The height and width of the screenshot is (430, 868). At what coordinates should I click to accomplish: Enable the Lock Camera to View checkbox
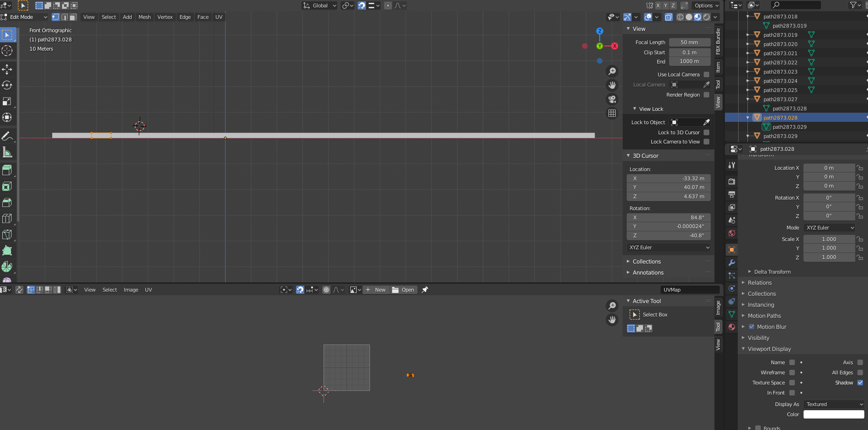tap(706, 142)
